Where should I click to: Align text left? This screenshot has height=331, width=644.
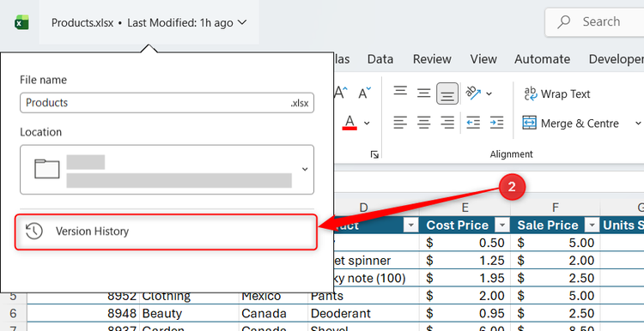tap(400, 123)
